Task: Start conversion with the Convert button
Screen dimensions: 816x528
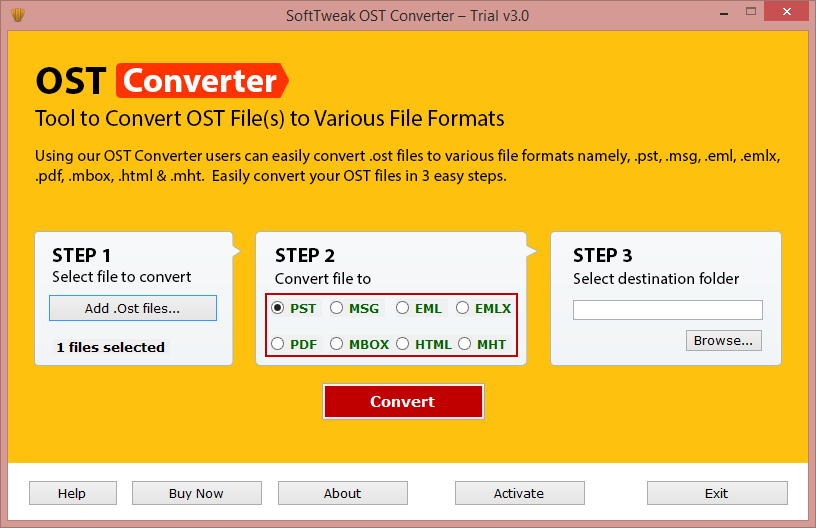Action: 403,402
